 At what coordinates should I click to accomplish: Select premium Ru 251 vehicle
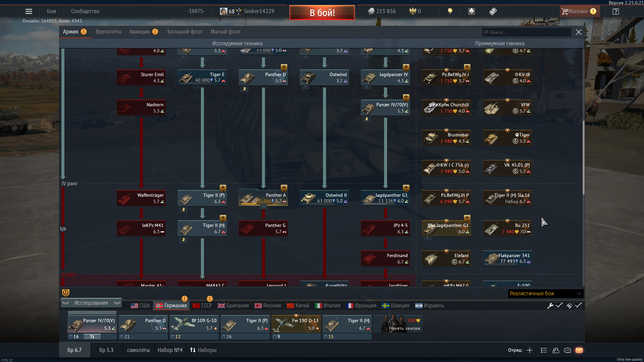[x=507, y=228]
